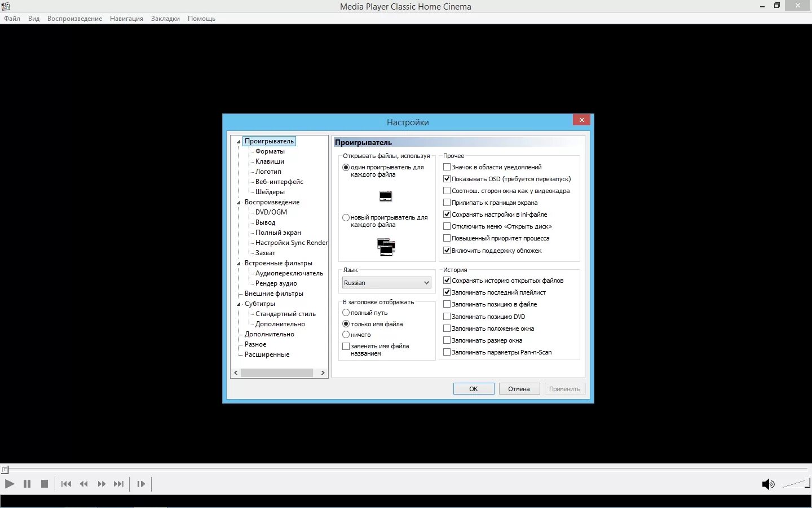
Task: Select Внешние фильтры in settings tree
Action: 274,294
